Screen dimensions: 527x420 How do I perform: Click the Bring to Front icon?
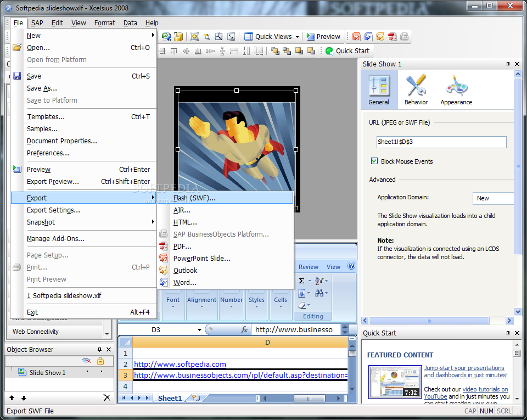click(x=275, y=51)
